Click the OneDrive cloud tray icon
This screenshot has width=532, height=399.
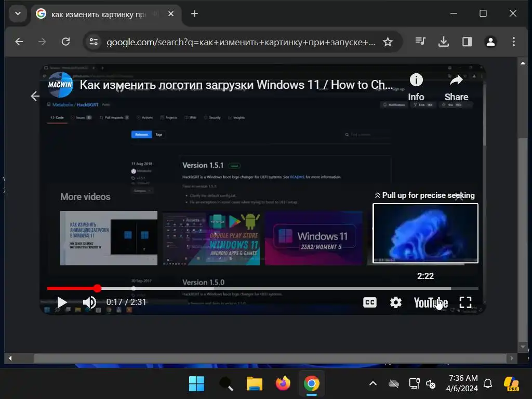click(x=394, y=384)
